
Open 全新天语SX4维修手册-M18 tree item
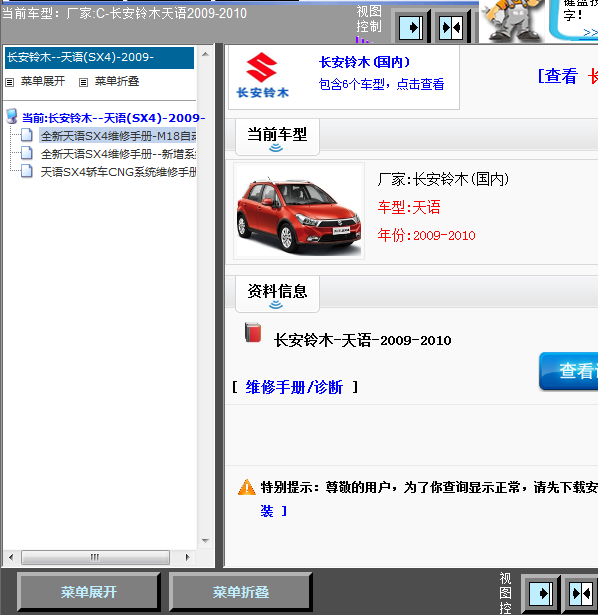pos(118,136)
